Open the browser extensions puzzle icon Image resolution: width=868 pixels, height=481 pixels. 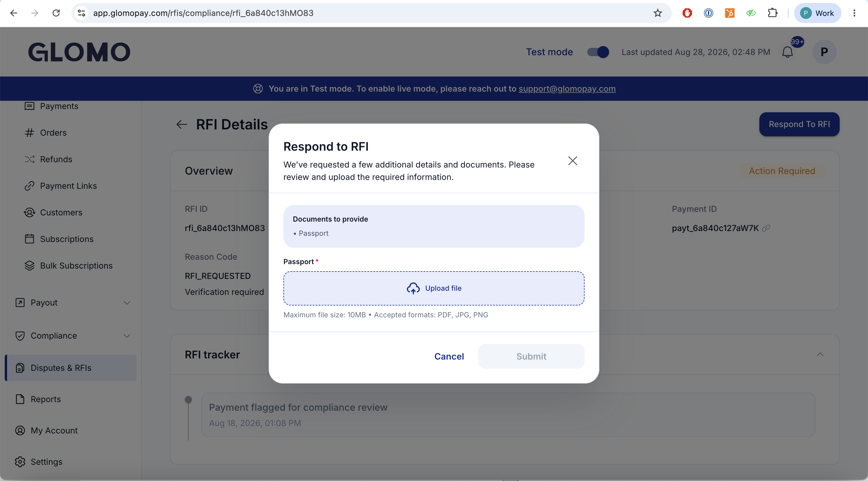(772, 13)
